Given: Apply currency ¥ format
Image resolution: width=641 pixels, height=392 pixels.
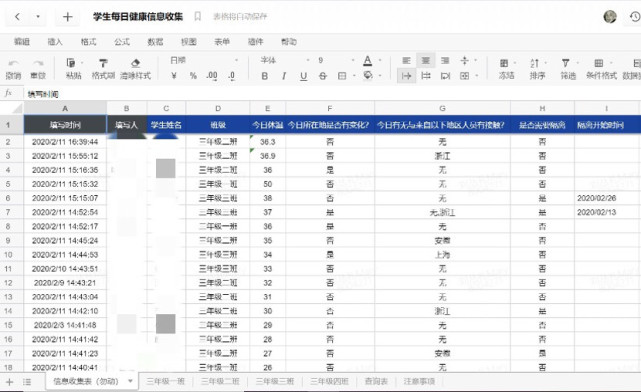Looking at the screenshot, I should pyautogui.click(x=174, y=76).
